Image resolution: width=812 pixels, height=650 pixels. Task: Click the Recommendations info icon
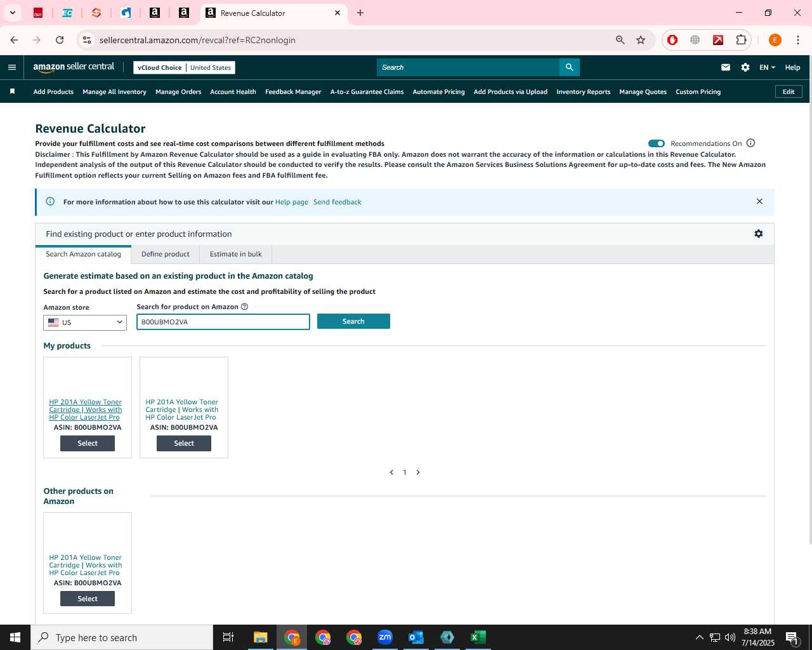point(750,143)
